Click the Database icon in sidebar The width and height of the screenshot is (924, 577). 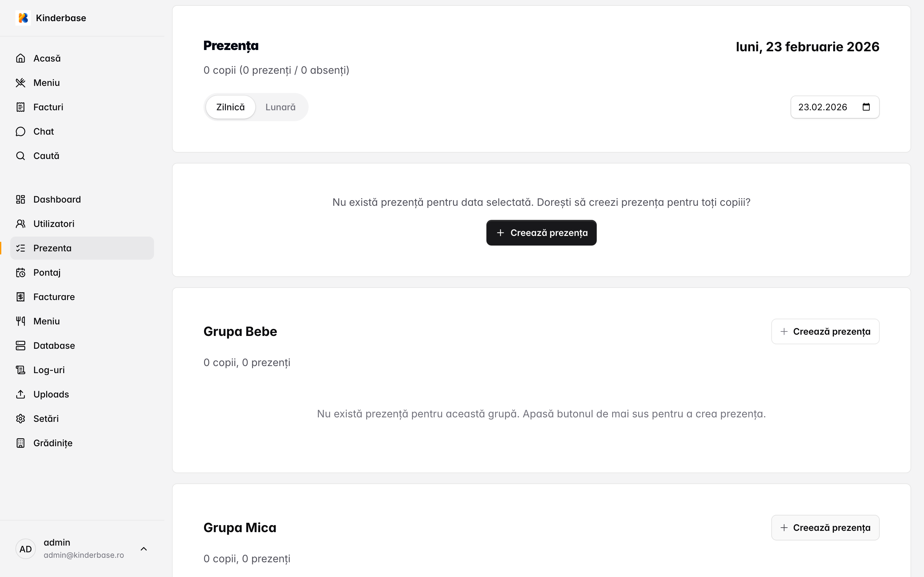click(21, 346)
